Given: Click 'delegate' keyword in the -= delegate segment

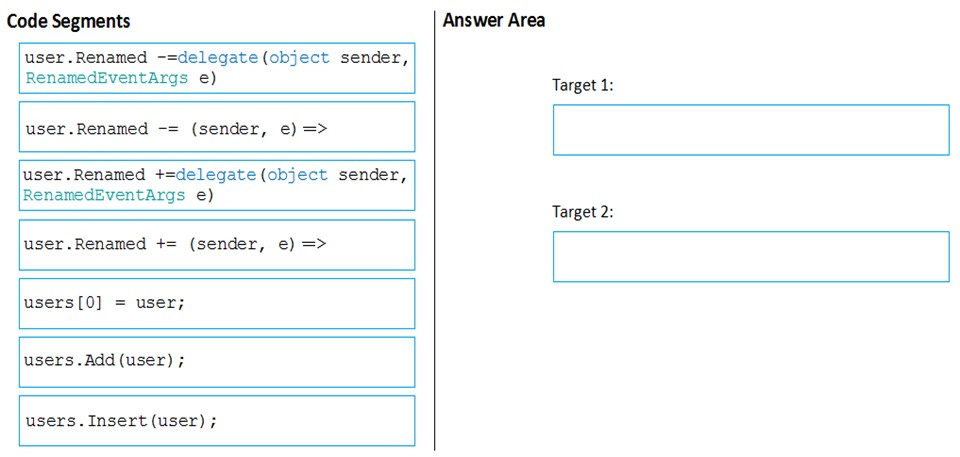Looking at the screenshot, I should click(218, 58).
